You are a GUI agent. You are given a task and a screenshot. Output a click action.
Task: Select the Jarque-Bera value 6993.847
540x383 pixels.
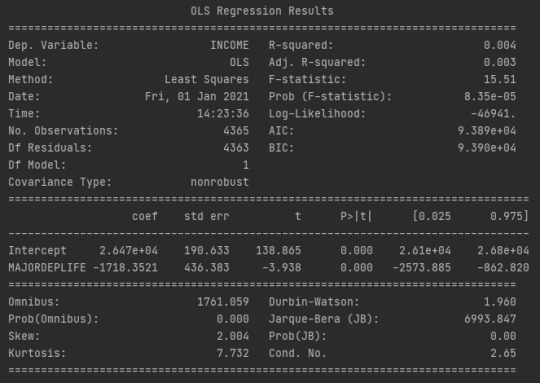[x=490, y=319]
